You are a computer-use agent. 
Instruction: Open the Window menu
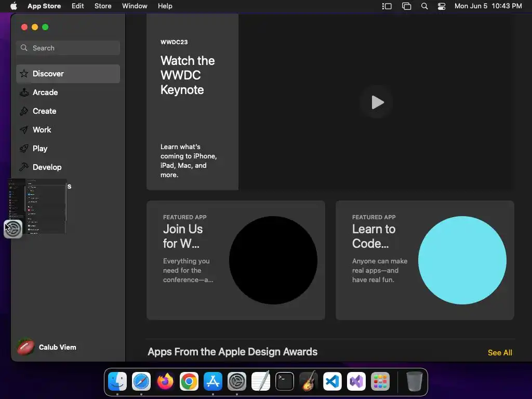(135, 6)
